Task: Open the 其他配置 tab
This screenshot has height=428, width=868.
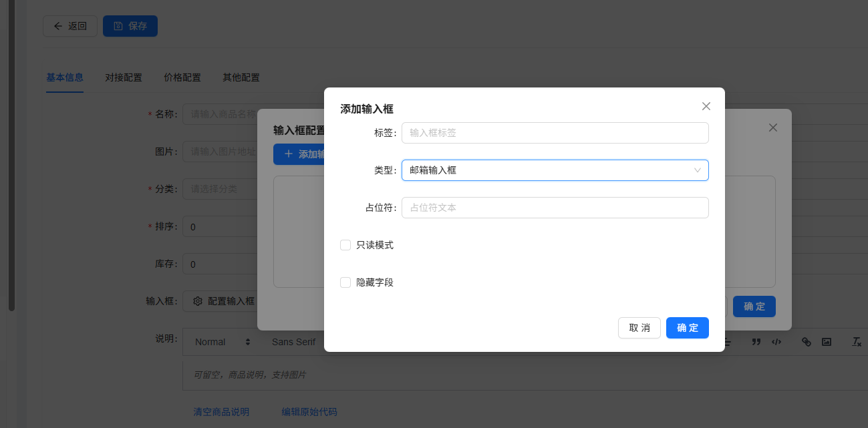Action: (x=241, y=77)
